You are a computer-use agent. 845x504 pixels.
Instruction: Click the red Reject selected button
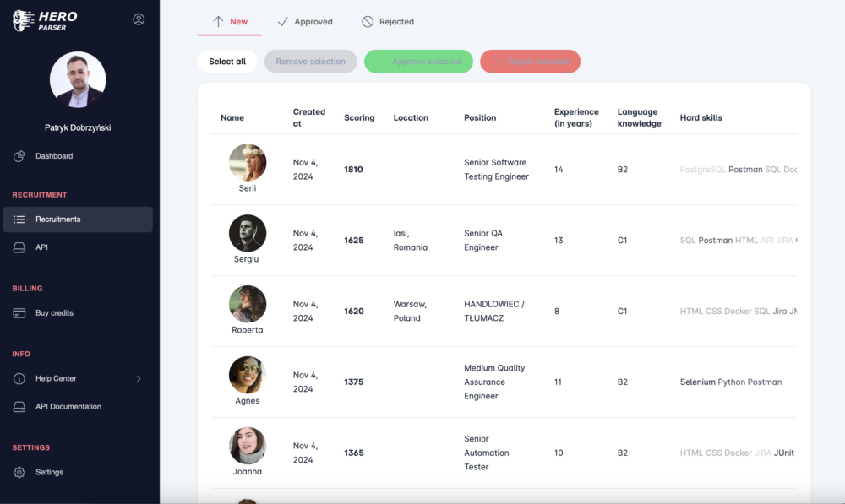tap(530, 62)
